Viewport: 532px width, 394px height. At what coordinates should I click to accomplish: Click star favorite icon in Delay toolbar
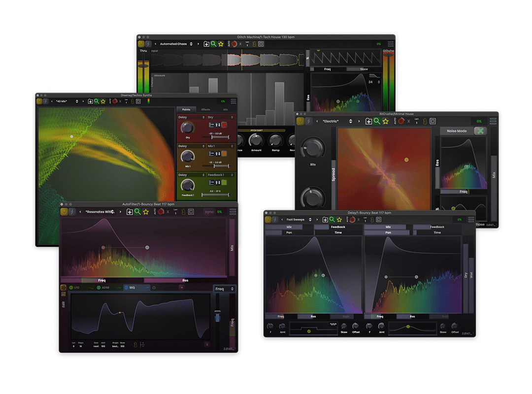339,220
